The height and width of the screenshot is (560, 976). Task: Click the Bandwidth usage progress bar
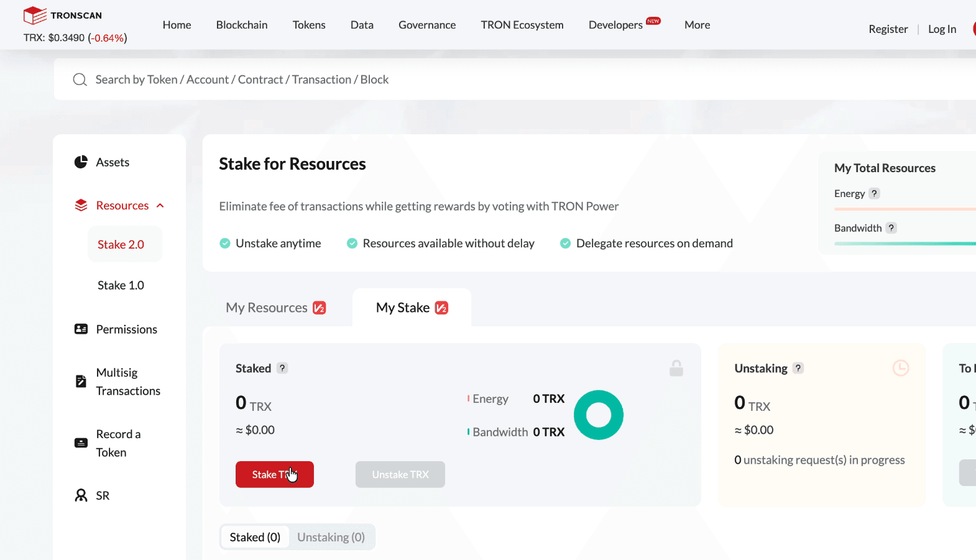(x=905, y=244)
